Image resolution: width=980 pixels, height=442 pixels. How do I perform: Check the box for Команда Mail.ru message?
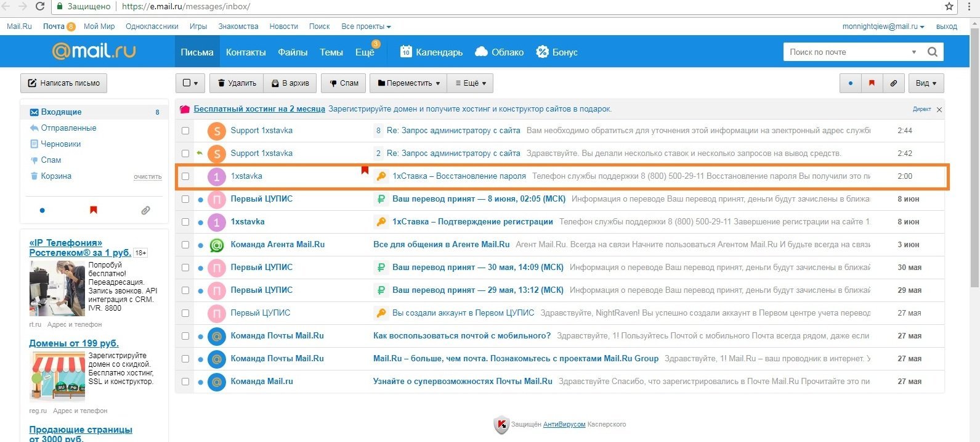(x=185, y=382)
